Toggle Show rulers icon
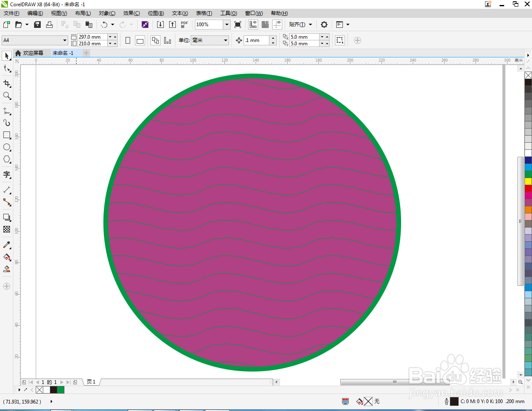This screenshot has height=411, width=532. [x=253, y=25]
